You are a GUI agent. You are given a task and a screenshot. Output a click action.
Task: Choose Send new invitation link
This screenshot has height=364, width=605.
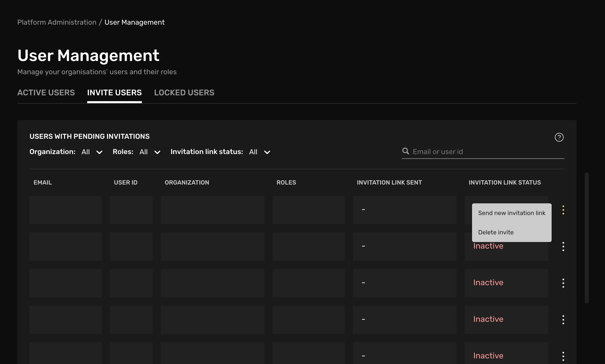512,213
